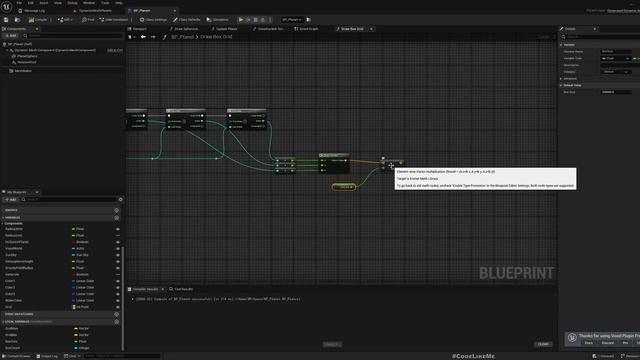Click the graph forward navigation arrow
This screenshot has width=640, height=360.
[x=153, y=37]
